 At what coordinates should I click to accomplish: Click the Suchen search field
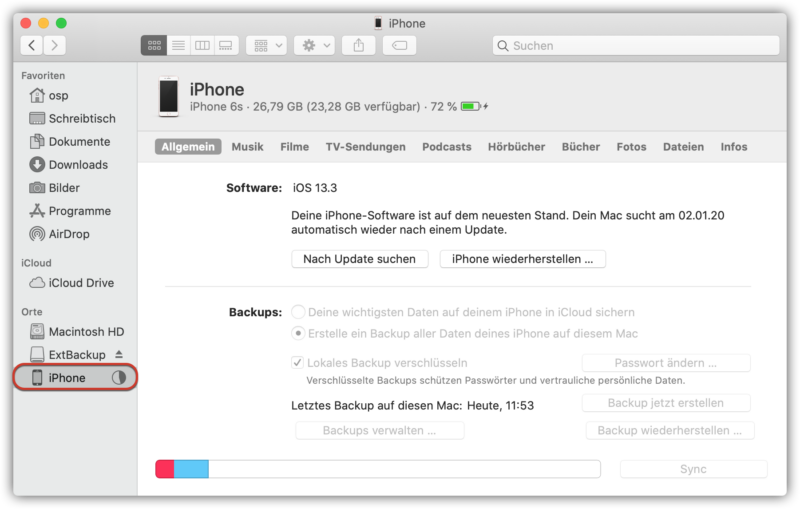pyautogui.click(x=636, y=45)
